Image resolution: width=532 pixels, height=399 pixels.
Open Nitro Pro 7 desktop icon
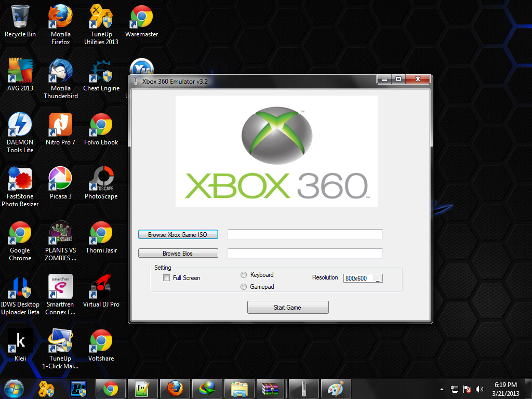click(x=60, y=126)
